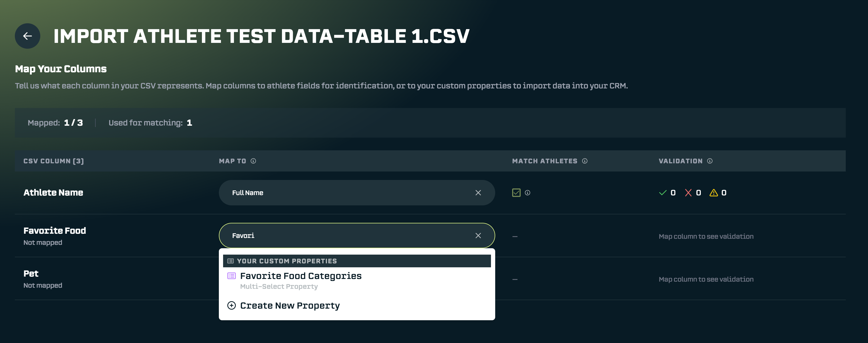Click the Favori search field for Favorite Food
Screen dimensions: 868x343
(x=347, y=236)
